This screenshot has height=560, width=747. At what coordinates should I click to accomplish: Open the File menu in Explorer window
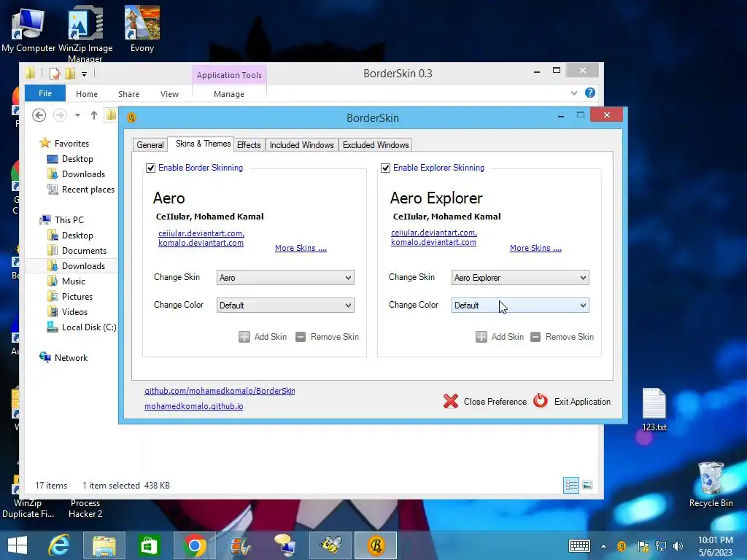(x=45, y=93)
